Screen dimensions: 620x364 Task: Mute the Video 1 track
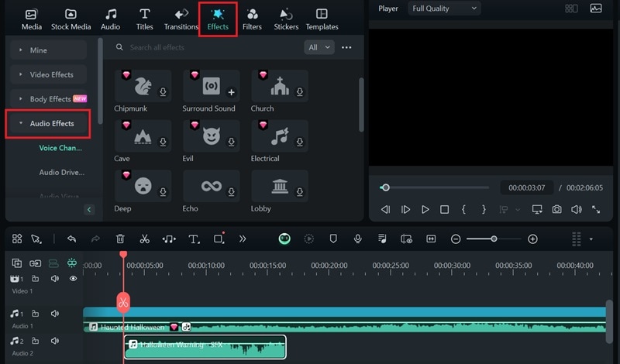[x=55, y=279]
